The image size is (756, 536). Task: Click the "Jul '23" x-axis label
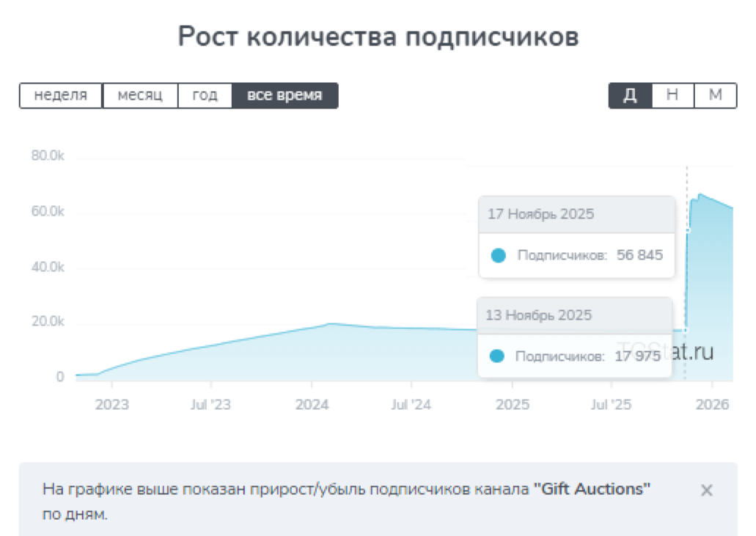210,405
